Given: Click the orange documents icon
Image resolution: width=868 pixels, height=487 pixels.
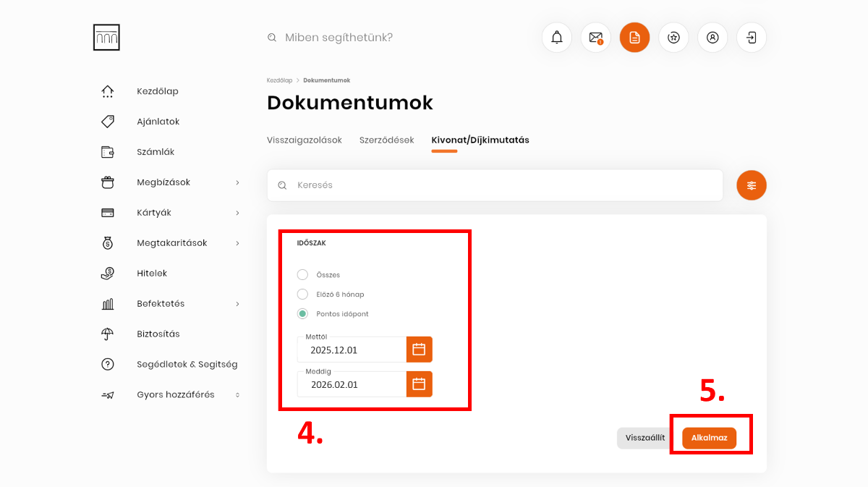Looking at the screenshot, I should 635,38.
